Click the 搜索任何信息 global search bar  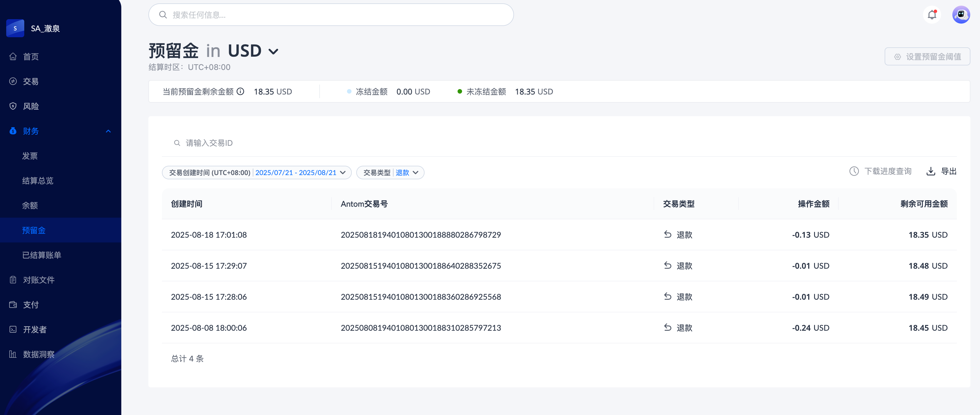pyautogui.click(x=331, y=15)
